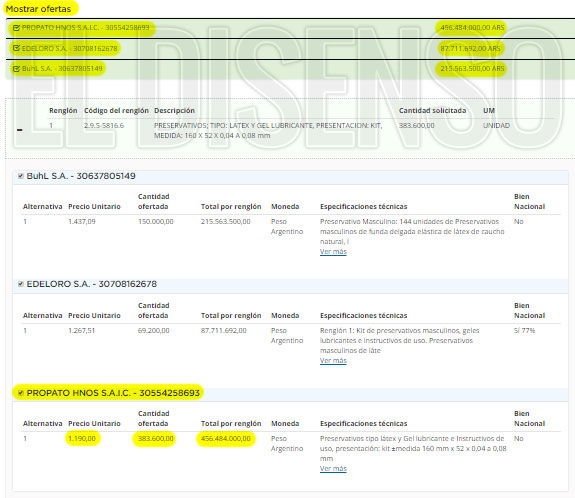Click 'PRESERVATIVOS; TIPO: LATEX' description text
This screenshot has width=575, height=498.
click(268, 130)
